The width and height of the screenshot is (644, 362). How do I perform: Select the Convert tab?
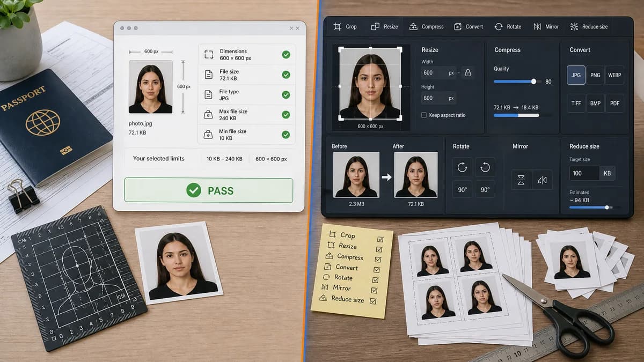pos(469,26)
